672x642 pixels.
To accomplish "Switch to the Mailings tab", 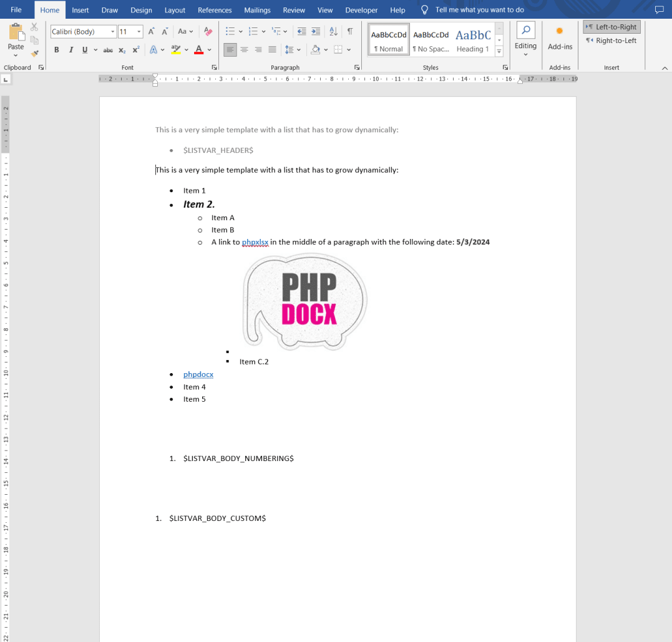I will click(x=257, y=10).
